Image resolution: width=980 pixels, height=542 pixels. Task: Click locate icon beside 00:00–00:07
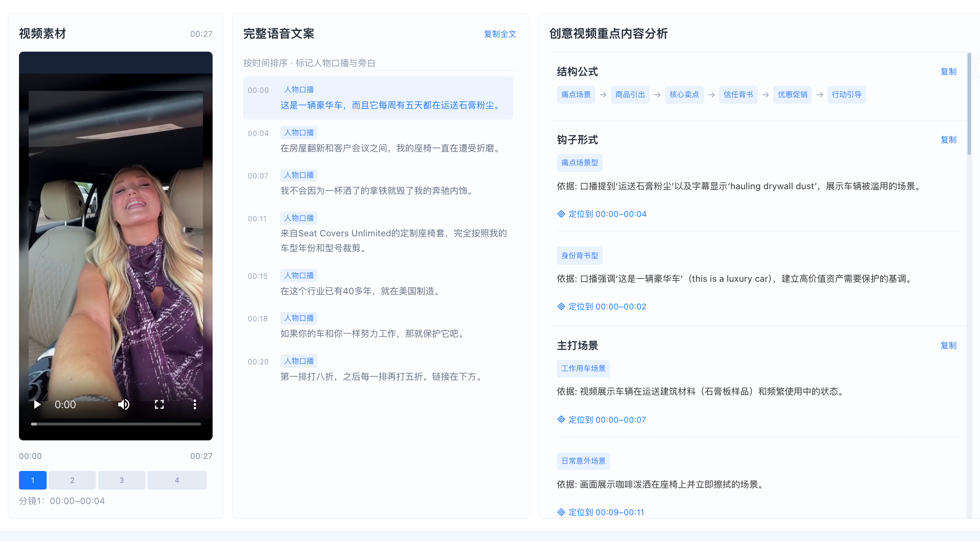[561, 420]
